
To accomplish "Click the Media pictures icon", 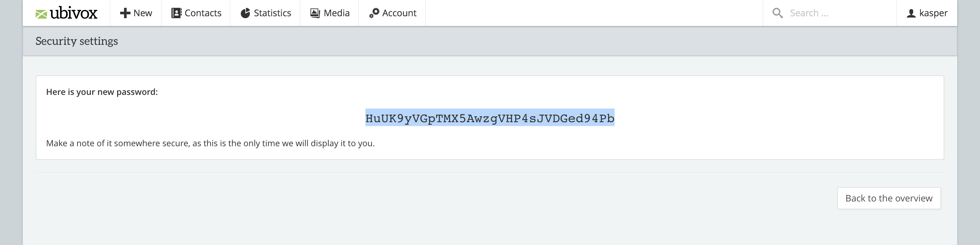I will point(315,13).
